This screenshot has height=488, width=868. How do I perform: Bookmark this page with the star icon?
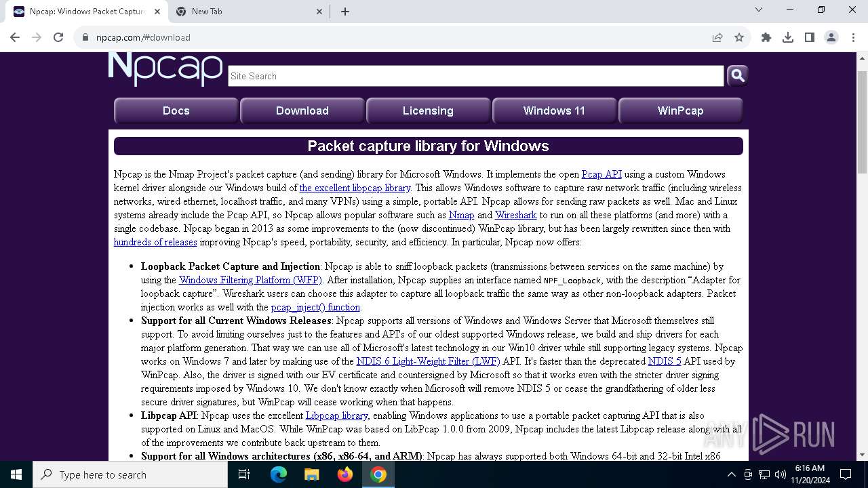739,37
